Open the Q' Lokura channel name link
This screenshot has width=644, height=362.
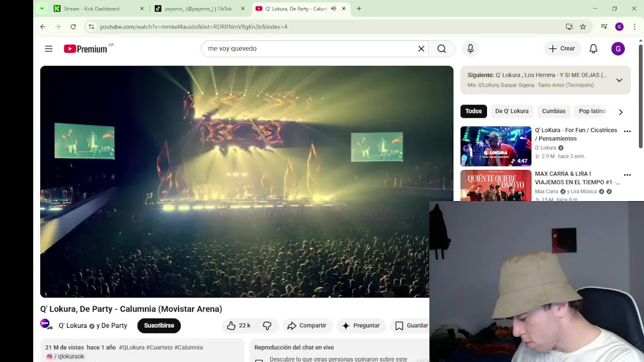coord(73,326)
